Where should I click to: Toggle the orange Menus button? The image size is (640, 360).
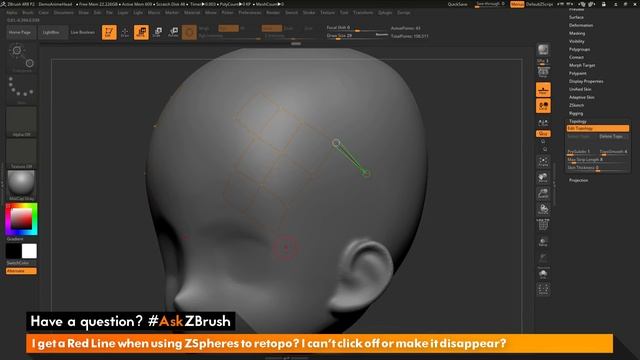517,4
